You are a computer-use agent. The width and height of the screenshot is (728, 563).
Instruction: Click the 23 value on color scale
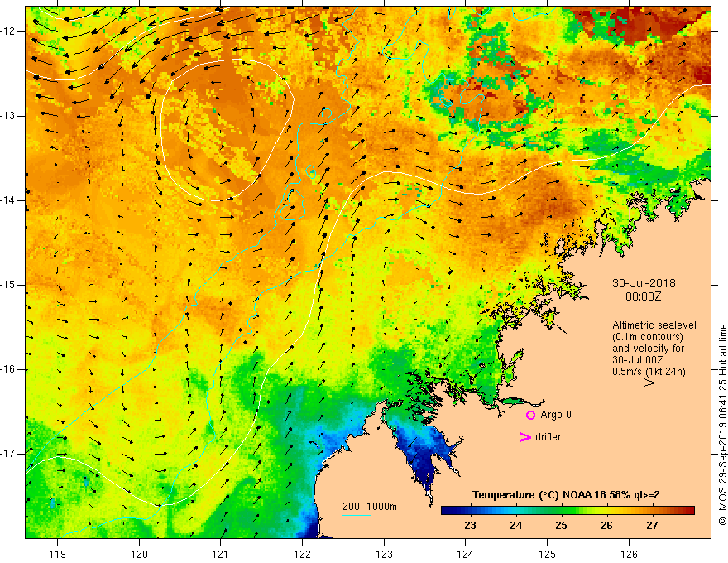470,526
